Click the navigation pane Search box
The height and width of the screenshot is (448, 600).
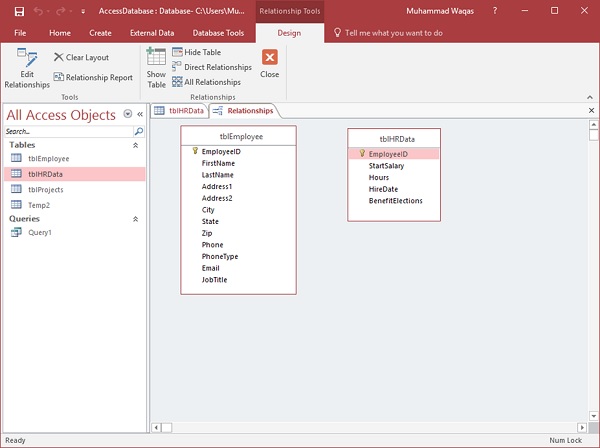click(x=68, y=131)
